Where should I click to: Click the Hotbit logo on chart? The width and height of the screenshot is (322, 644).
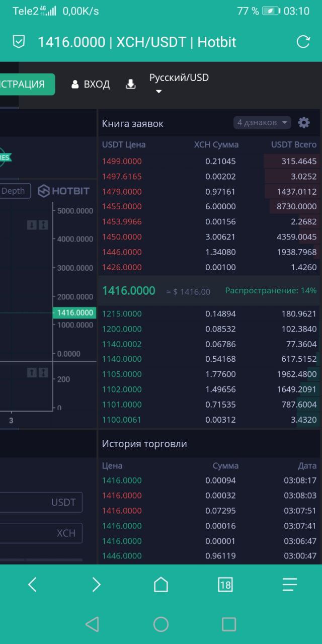coord(64,191)
